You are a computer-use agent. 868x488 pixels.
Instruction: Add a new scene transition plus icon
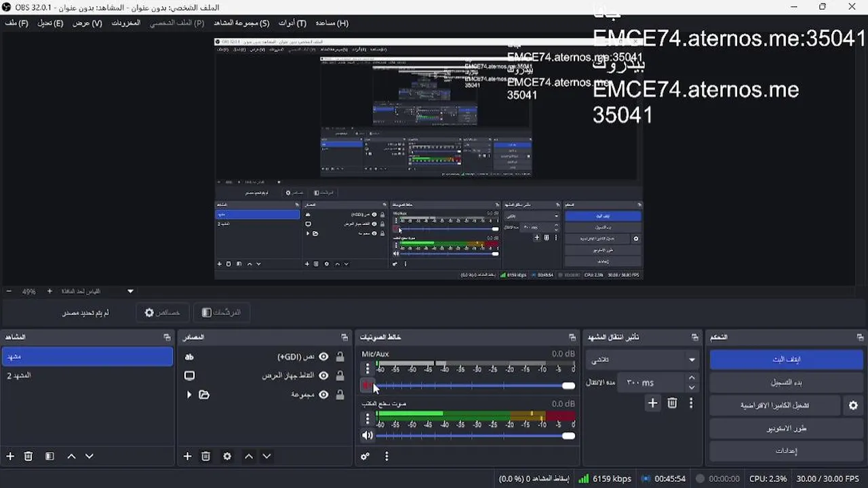point(652,403)
